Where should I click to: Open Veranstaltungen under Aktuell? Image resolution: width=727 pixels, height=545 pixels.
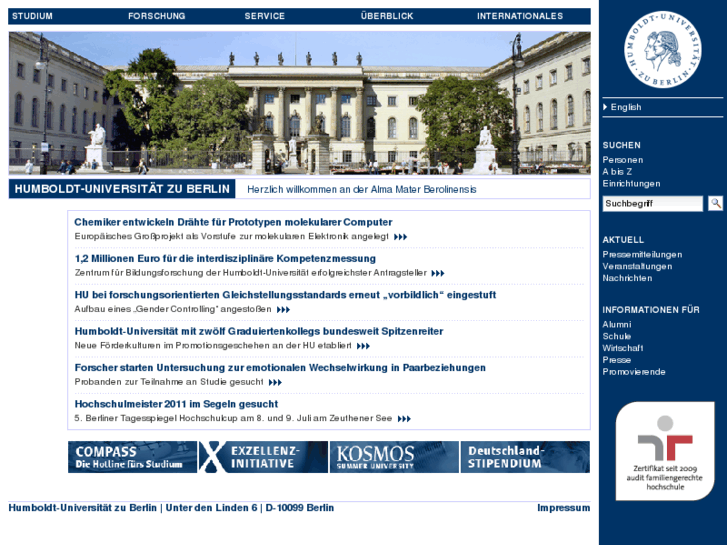pos(637,266)
